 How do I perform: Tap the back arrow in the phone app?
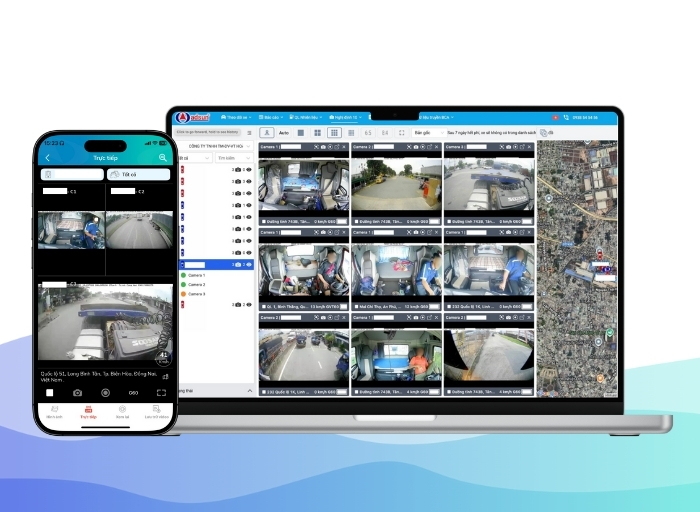tap(47, 158)
